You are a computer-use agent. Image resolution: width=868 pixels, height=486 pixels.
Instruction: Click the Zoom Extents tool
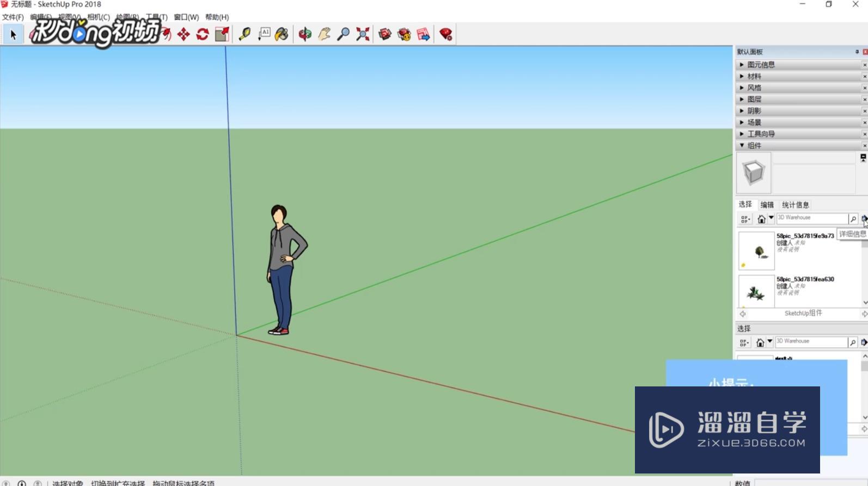click(363, 35)
